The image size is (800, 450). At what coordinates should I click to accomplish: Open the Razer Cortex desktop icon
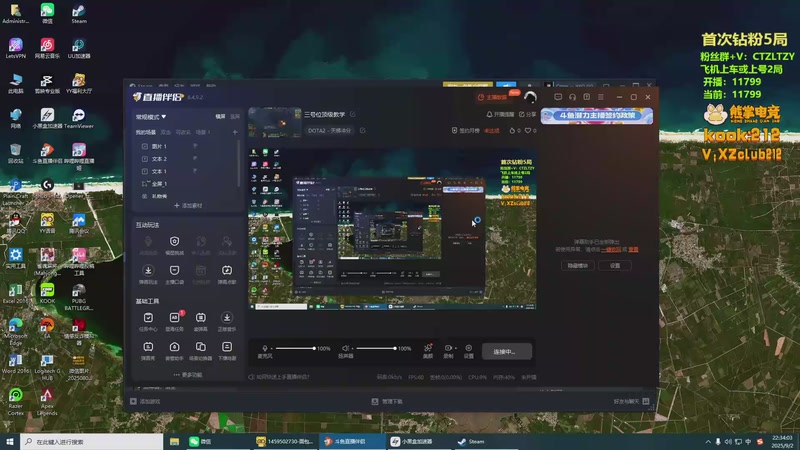tap(16, 401)
